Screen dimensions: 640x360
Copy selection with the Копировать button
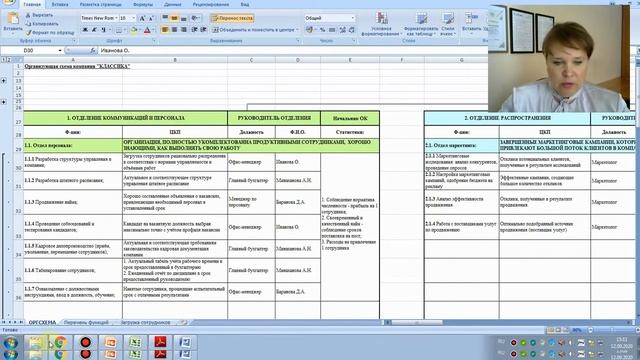tap(42, 24)
